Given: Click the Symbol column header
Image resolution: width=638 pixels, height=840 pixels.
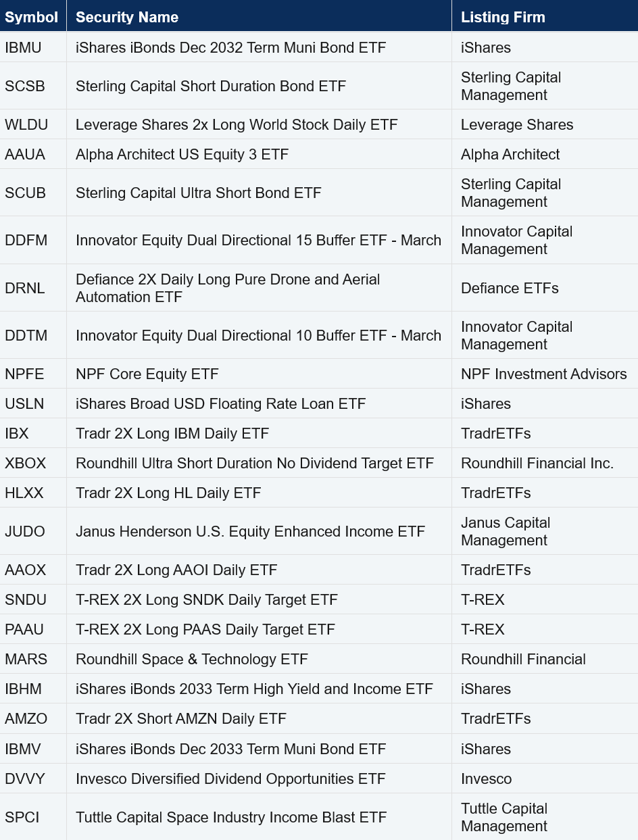Looking at the screenshot, I should coord(31,18).
